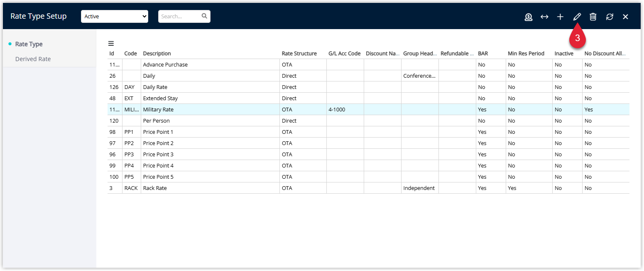This screenshot has height=271, width=644.
Task: Sort by G/L Acc Code header
Action: pos(344,54)
